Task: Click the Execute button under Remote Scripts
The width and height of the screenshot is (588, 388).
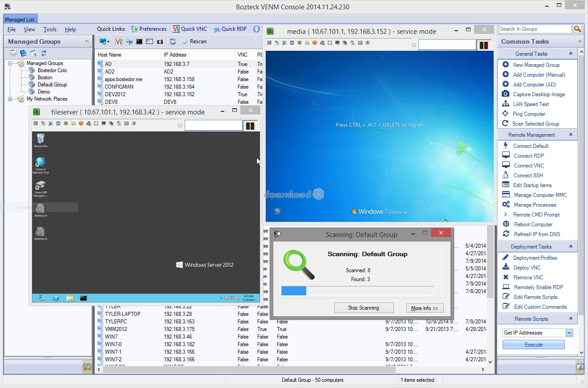Action: coord(533,344)
